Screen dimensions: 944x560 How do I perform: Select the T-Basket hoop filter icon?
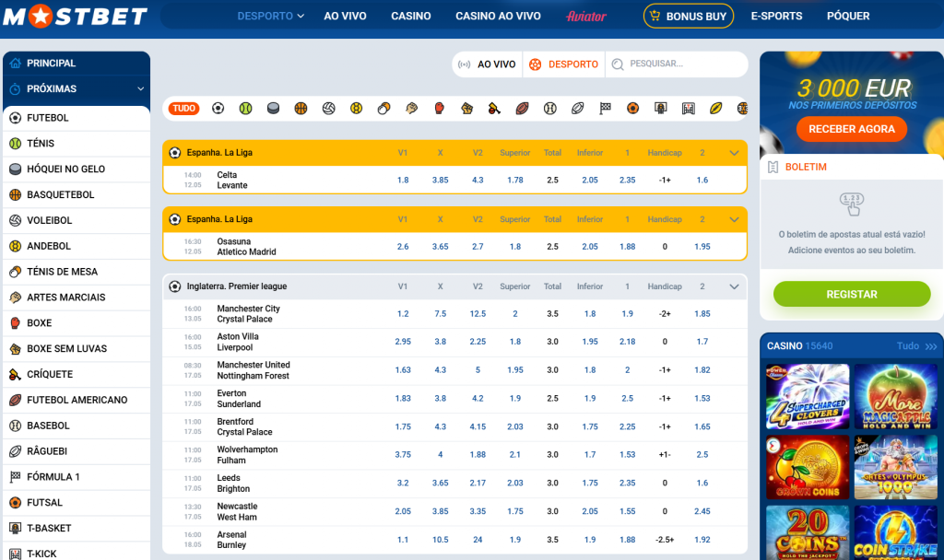pyautogui.click(x=660, y=109)
